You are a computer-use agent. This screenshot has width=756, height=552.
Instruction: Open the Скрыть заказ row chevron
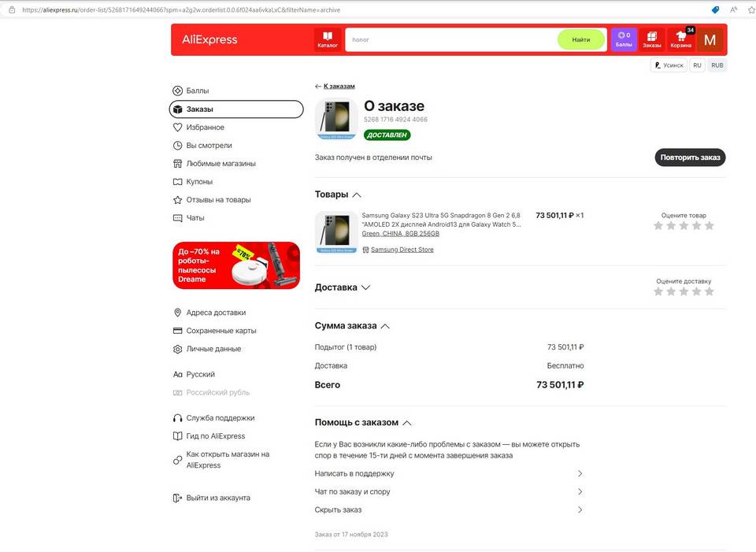click(580, 509)
